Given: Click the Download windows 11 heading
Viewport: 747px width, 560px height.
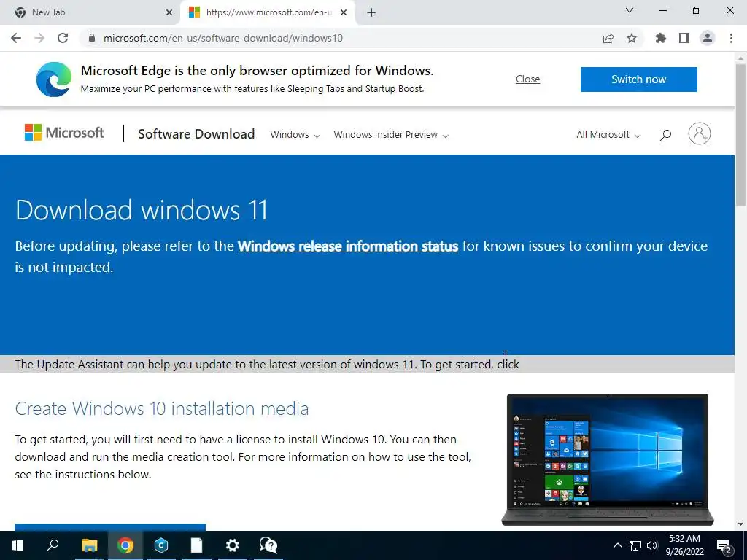Looking at the screenshot, I should point(142,210).
